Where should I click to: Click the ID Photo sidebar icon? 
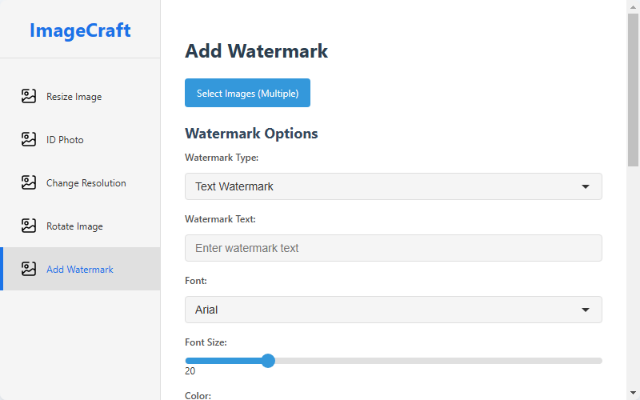point(29,140)
